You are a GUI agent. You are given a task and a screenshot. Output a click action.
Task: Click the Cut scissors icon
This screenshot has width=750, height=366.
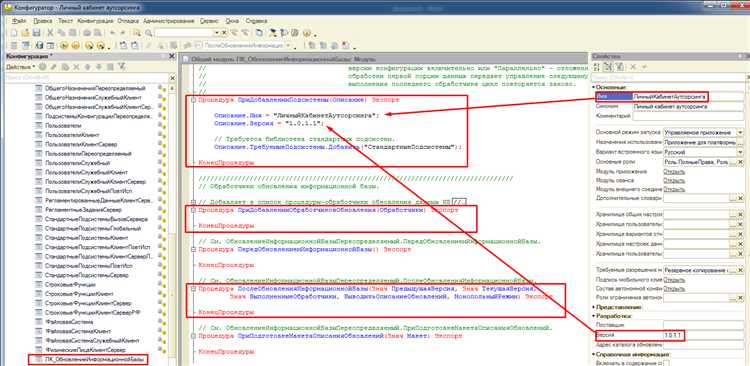click(x=50, y=33)
